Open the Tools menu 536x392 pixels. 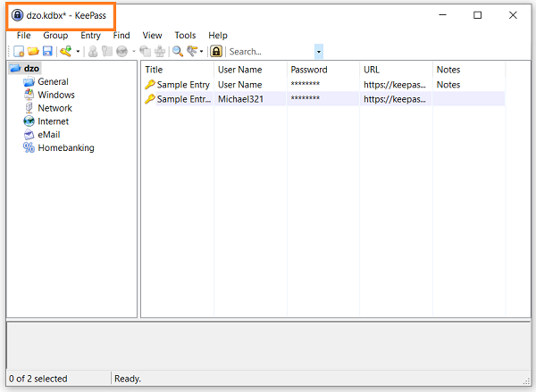[x=185, y=35]
